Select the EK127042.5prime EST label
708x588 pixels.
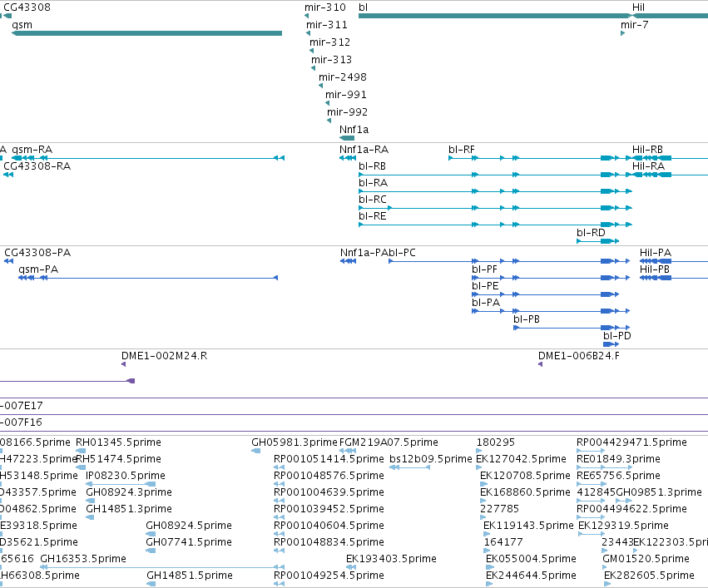521,459
